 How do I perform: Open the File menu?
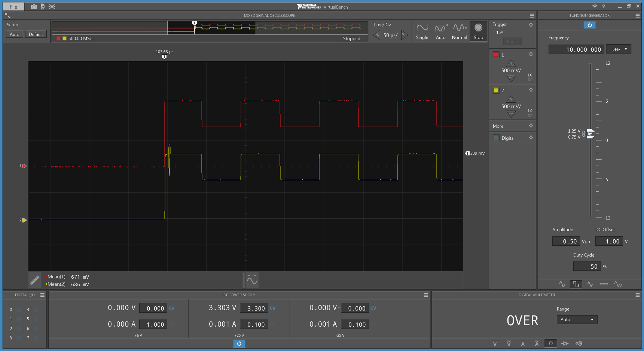(x=13, y=7)
